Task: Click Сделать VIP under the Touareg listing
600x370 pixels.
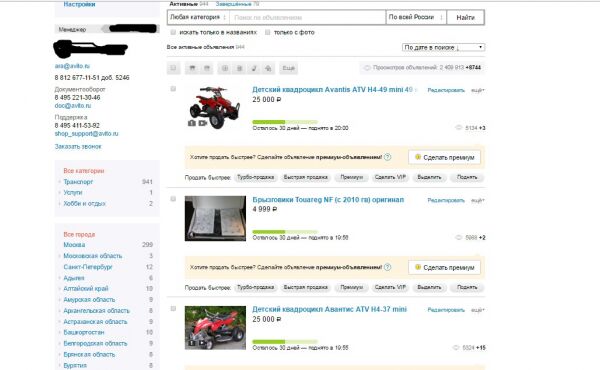Action: [390, 287]
